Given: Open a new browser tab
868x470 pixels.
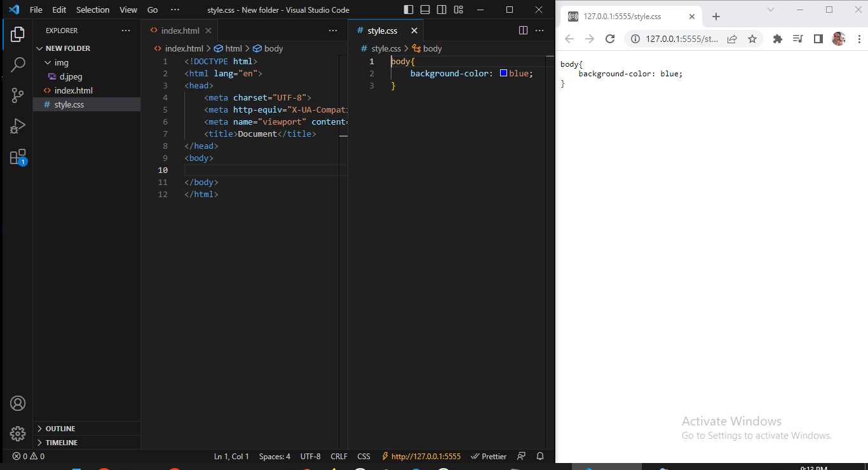Looking at the screenshot, I should coord(716,17).
